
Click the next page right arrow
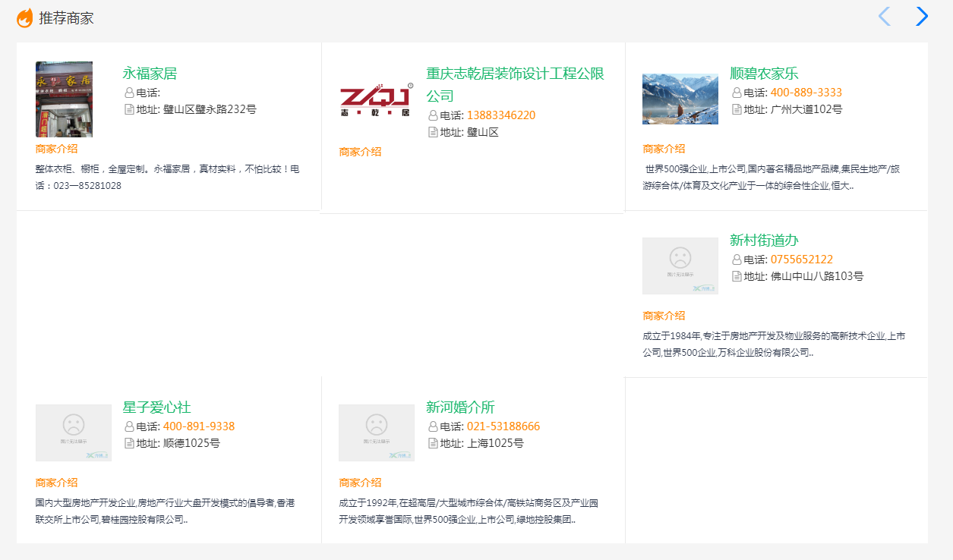click(922, 17)
